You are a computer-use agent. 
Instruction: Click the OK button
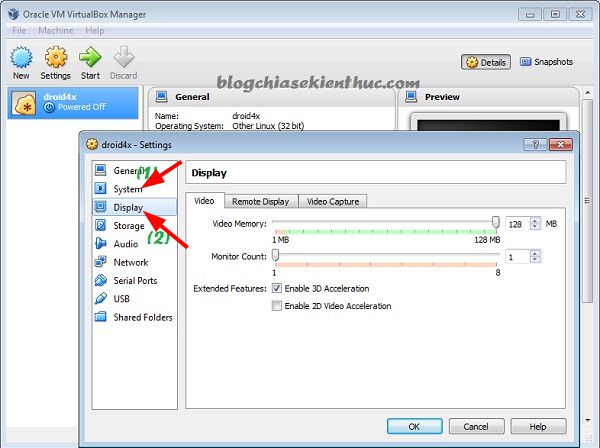pos(414,426)
